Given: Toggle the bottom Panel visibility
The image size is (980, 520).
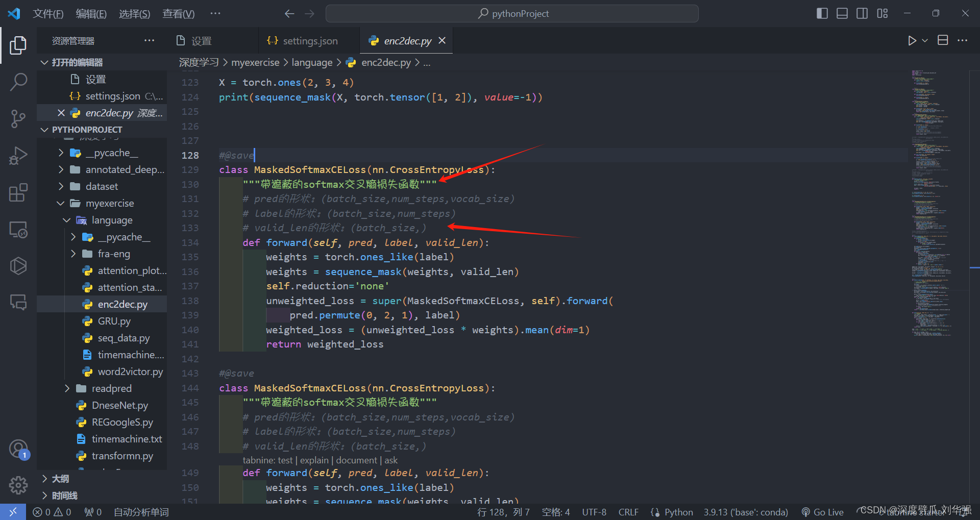Looking at the screenshot, I should 842,13.
